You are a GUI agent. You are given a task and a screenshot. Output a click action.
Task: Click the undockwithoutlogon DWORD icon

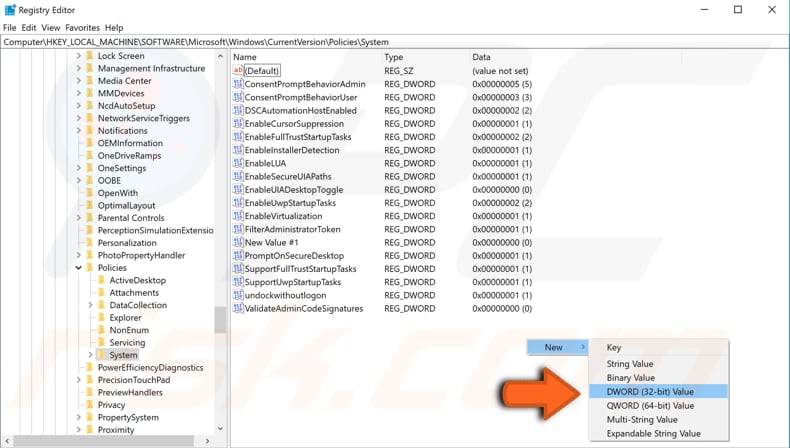click(x=238, y=295)
